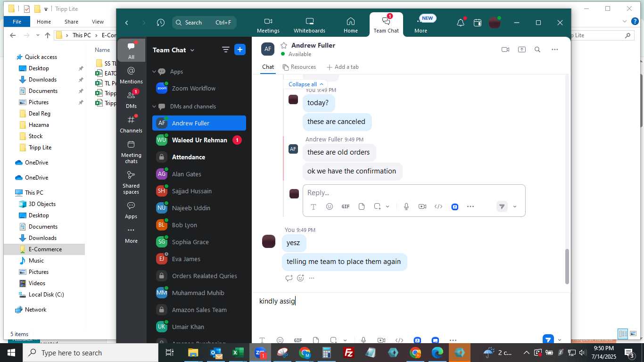Go back using Zoom's back arrow
Image resolution: width=644 pixels, height=362 pixels.
point(126,23)
